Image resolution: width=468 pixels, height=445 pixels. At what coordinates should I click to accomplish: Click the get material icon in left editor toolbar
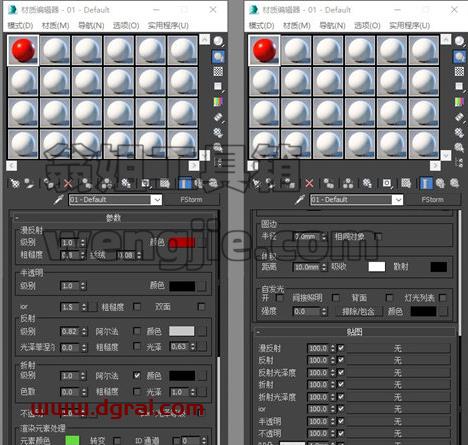15,183
